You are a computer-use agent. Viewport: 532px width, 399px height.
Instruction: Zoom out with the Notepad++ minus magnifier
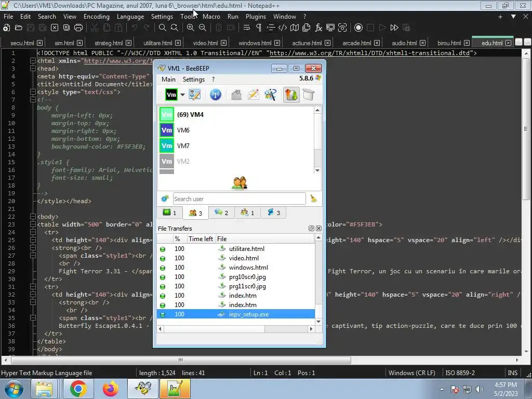(x=203, y=28)
